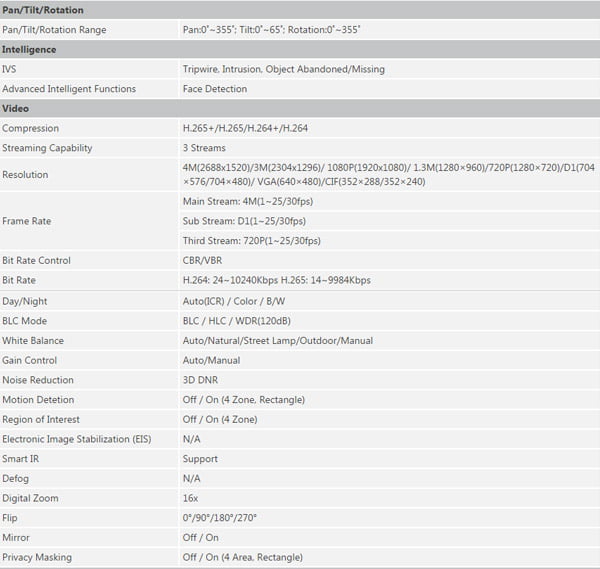Viewport: 600px width, 569px height.
Task: Select the Bit Rate row label
Action: [x=20, y=280]
